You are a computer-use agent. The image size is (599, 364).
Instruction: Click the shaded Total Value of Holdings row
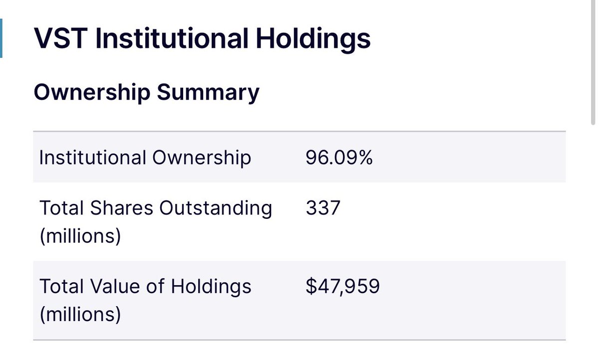pyautogui.click(x=299, y=300)
